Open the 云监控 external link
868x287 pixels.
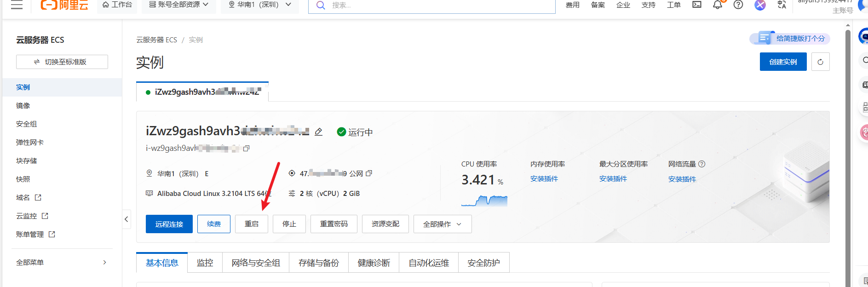[32, 216]
